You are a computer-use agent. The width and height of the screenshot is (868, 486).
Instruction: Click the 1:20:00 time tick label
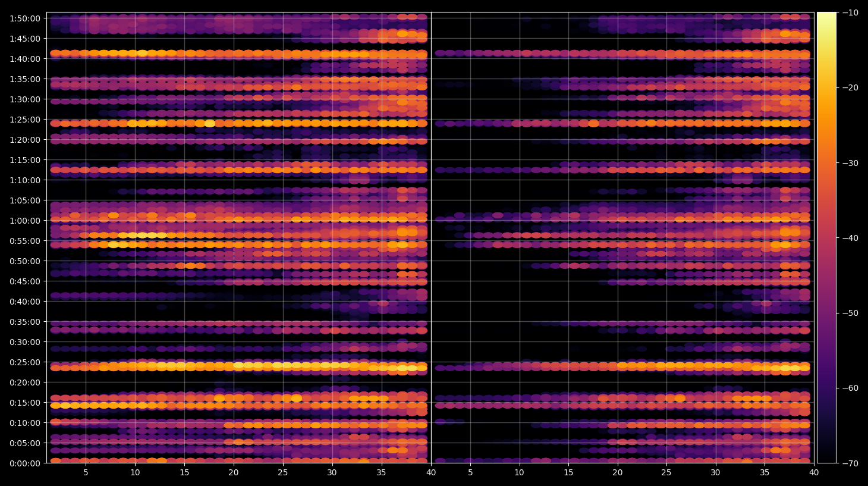click(25, 140)
